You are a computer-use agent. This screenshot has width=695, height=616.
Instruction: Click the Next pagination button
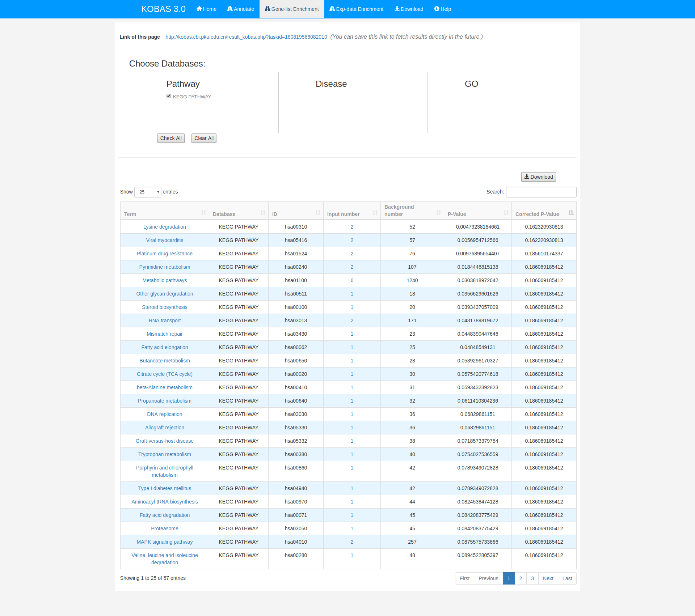548,578
